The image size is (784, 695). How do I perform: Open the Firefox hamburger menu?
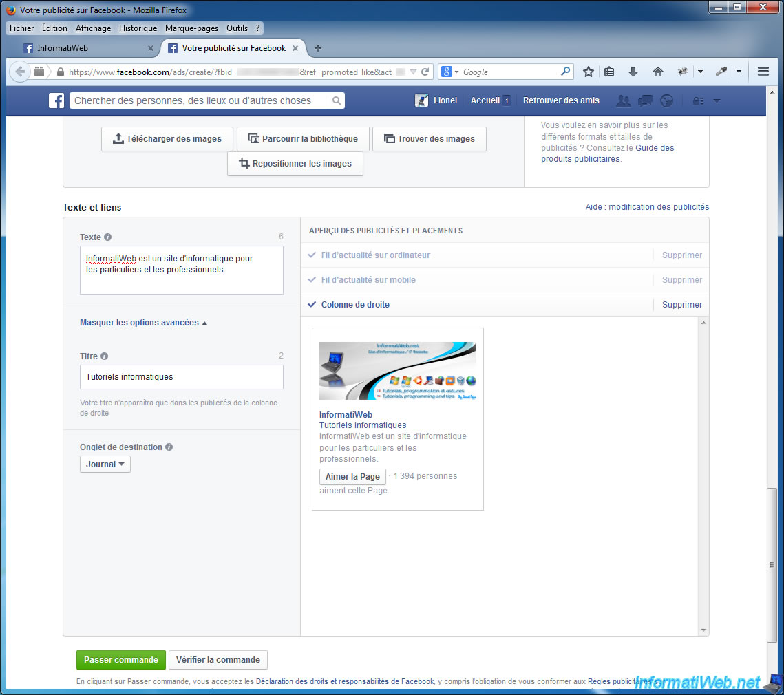tap(763, 72)
